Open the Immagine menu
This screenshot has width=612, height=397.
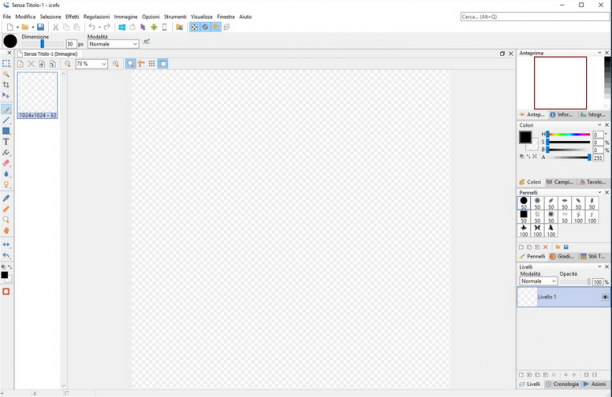coord(126,17)
